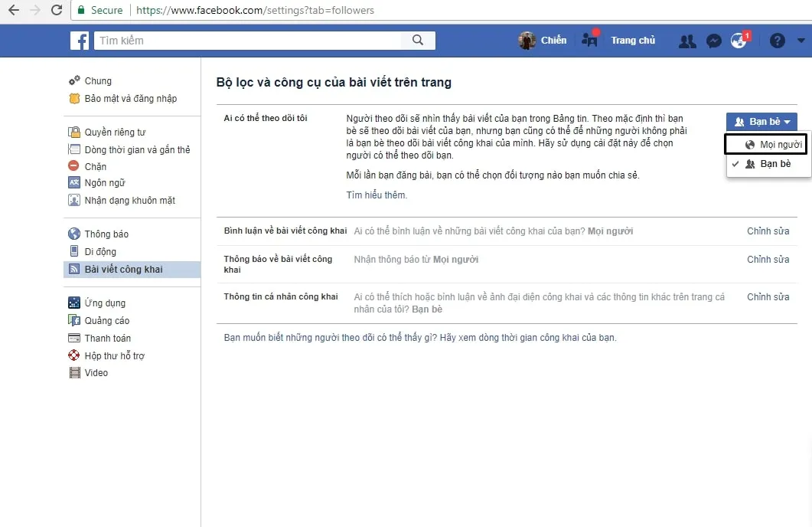This screenshot has width=812, height=527.
Task: Select the Nhận dạng khuôn mặt settings icon
Action: (73, 200)
